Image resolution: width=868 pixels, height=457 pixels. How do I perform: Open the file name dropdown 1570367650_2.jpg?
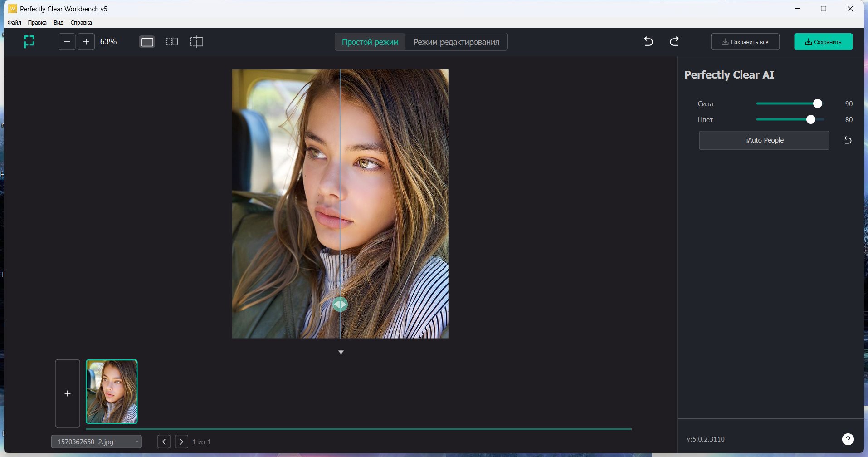pyautogui.click(x=97, y=442)
